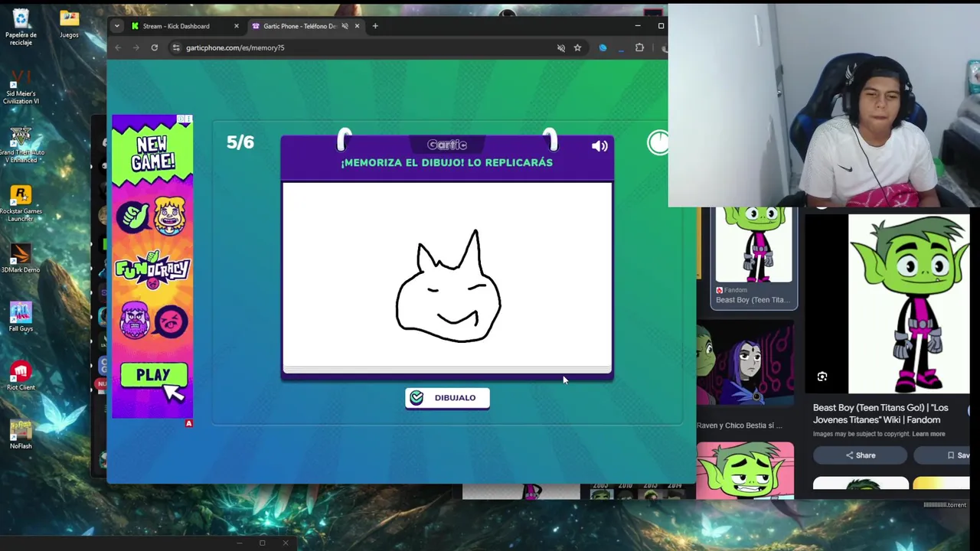Screen dimensions: 980x551
Task: Open 3DMark Demo desktop shortcut
Action: pyautogui.click(x=21, y=259)
